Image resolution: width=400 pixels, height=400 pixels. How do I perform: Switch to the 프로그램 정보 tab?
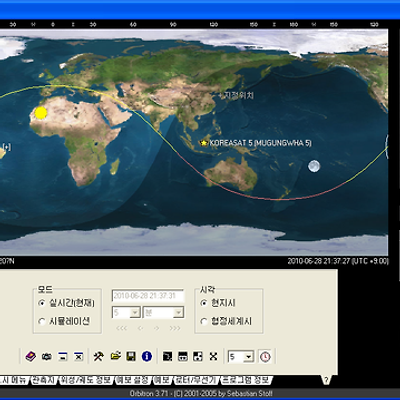[x=246, y=380]
